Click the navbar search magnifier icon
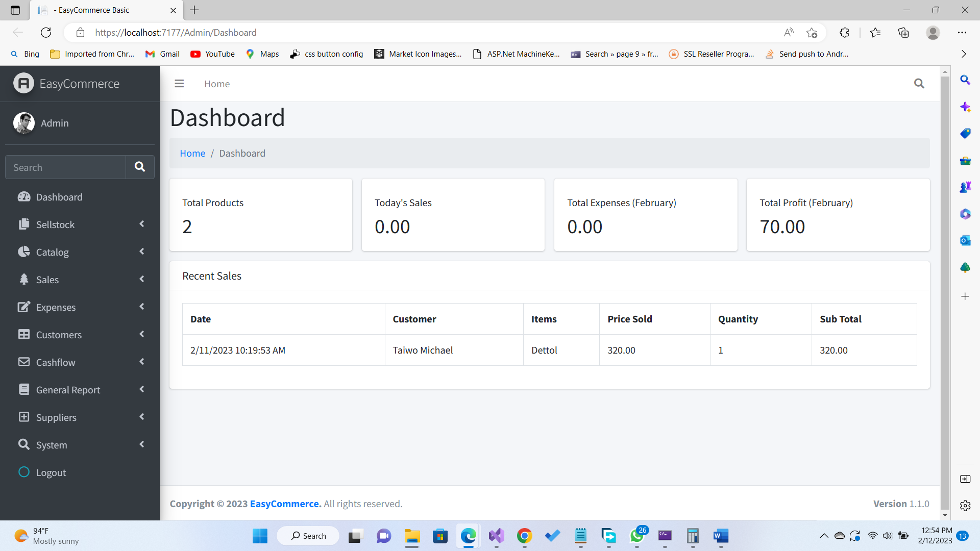The height and width of the screenshot is (551, 980). point(919,84)
